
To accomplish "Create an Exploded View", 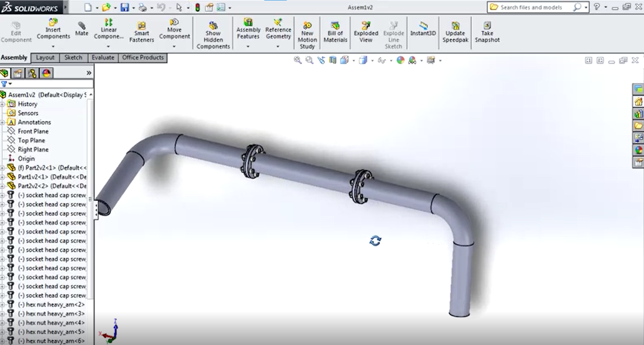I will 365,32.
